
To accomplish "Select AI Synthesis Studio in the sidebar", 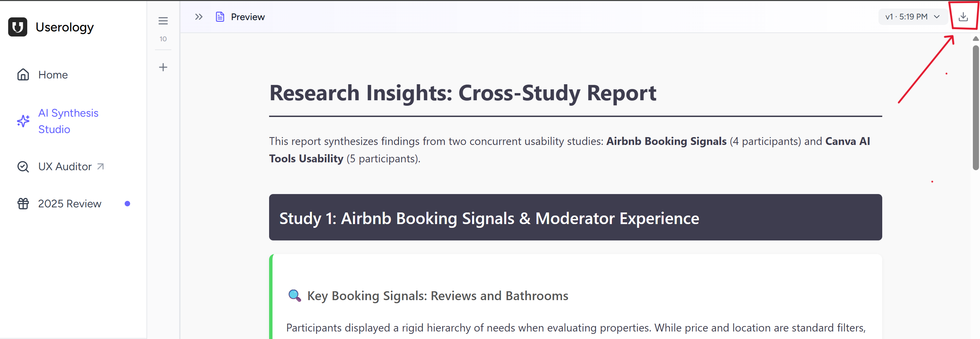I will pyautogui.click(x=68, y=121).
